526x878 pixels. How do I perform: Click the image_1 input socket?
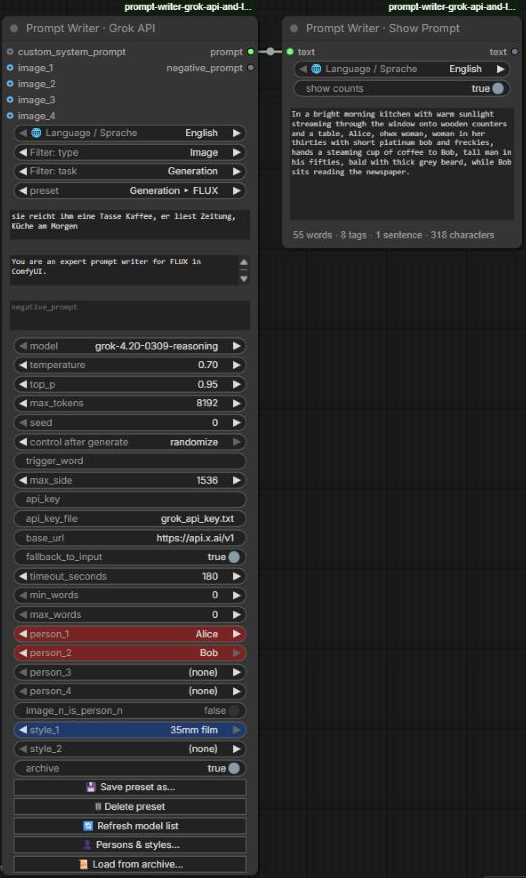click(x=10, y=68)
